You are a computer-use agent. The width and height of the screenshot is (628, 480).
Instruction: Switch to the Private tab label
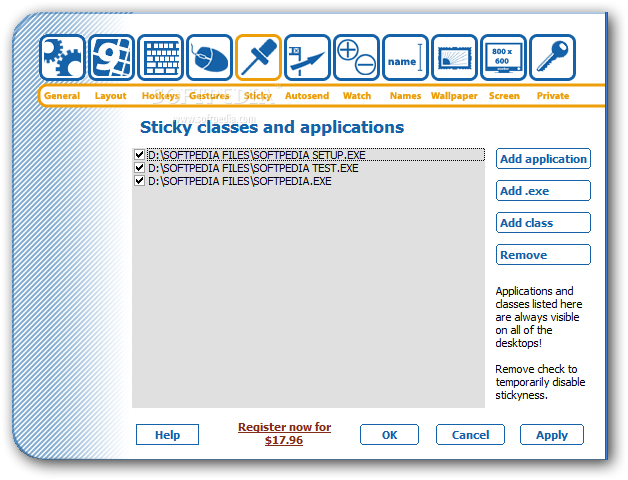pos(553,96)
